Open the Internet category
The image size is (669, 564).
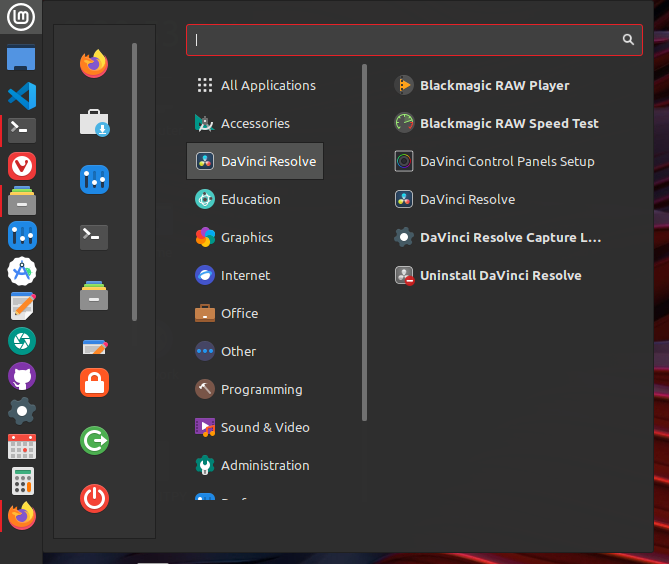coord(255,275)
